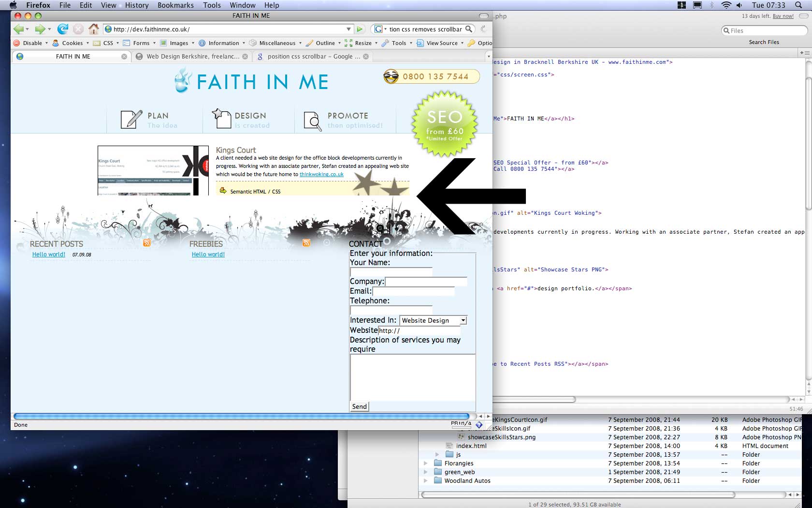
Task: Expand the Florangies folder disclosure triangle
Action: click(425, 463)
